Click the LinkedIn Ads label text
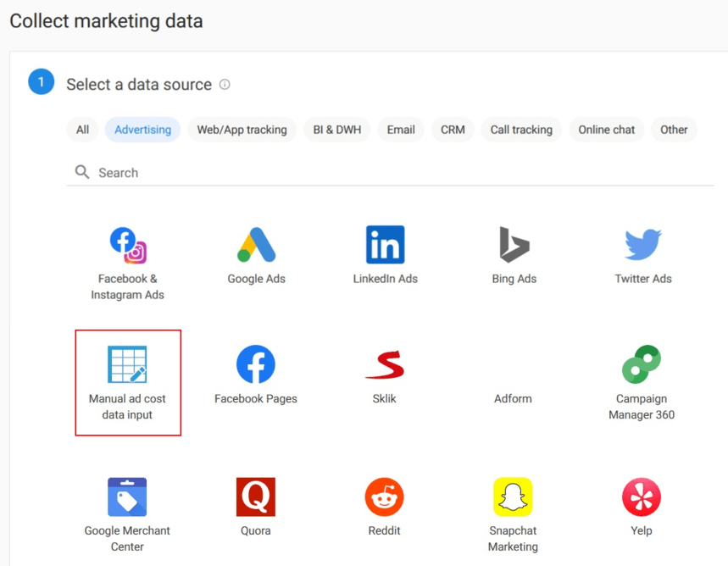Image resolution: width=728 pixels, height=566 pixels. click(386, 279)
